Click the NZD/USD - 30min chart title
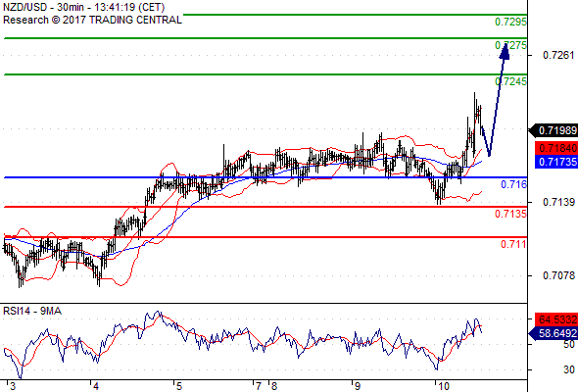The width and height of the screenshot is (578, 392). [x=83, y=7]
